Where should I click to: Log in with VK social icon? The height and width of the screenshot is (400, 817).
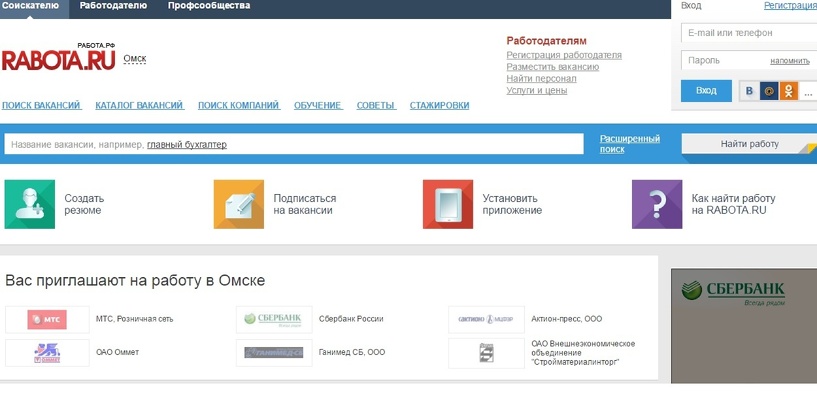749,91
